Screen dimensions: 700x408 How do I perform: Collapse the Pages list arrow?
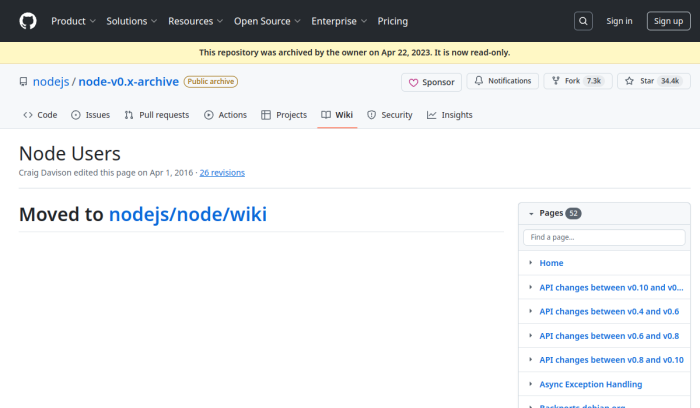point(531,214)
